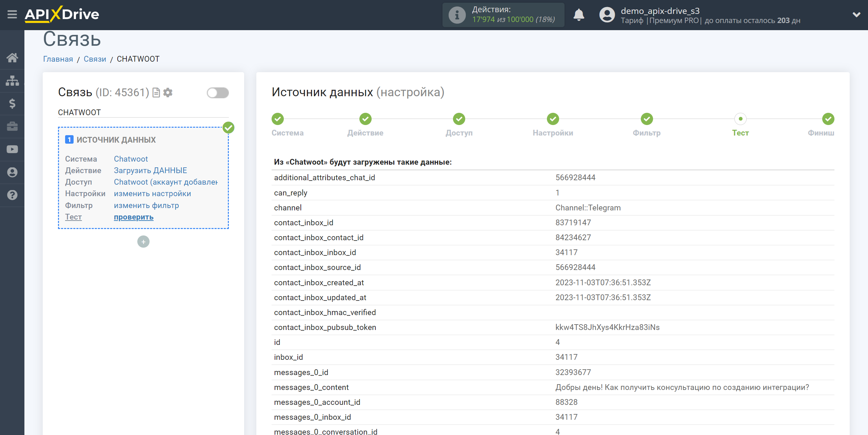Screen dimensions: 868x435
Task: Select the Фильтр step
Action: coord(647,125)
